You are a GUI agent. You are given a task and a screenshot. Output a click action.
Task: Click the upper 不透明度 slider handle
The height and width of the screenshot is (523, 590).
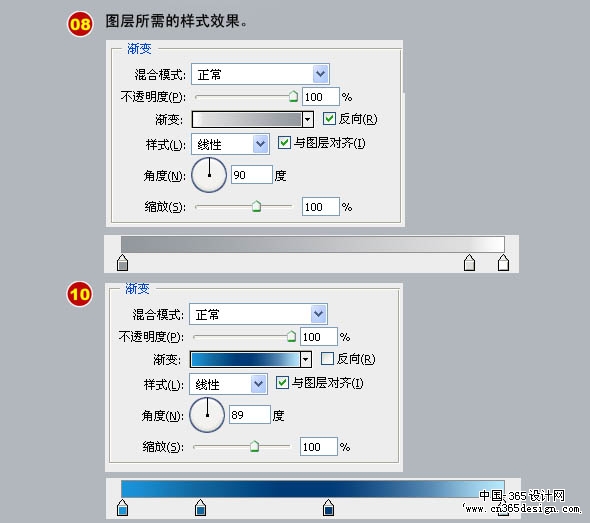293,96
